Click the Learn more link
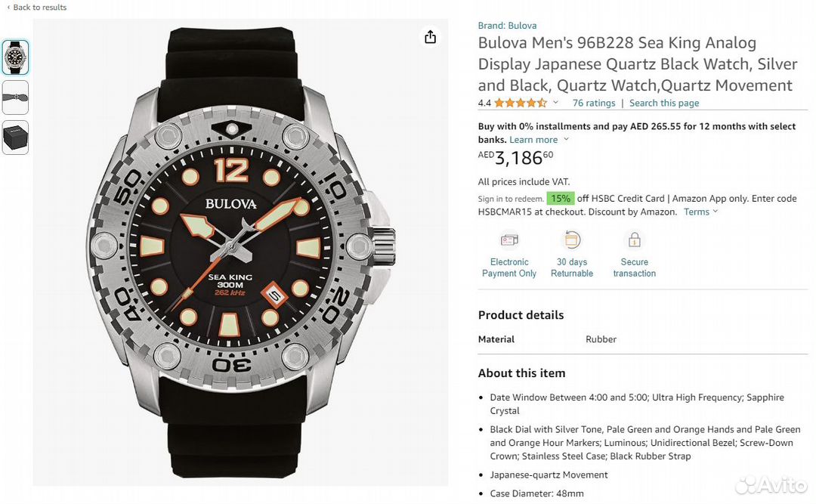Image resolution: width=816 pixels, height=504 pixels. (x=533, y=140)
